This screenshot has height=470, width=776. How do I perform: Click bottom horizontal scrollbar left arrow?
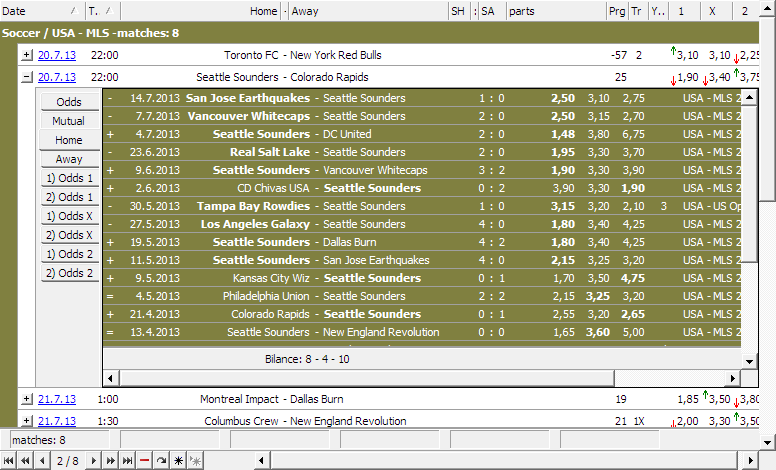tap(261, 461)
